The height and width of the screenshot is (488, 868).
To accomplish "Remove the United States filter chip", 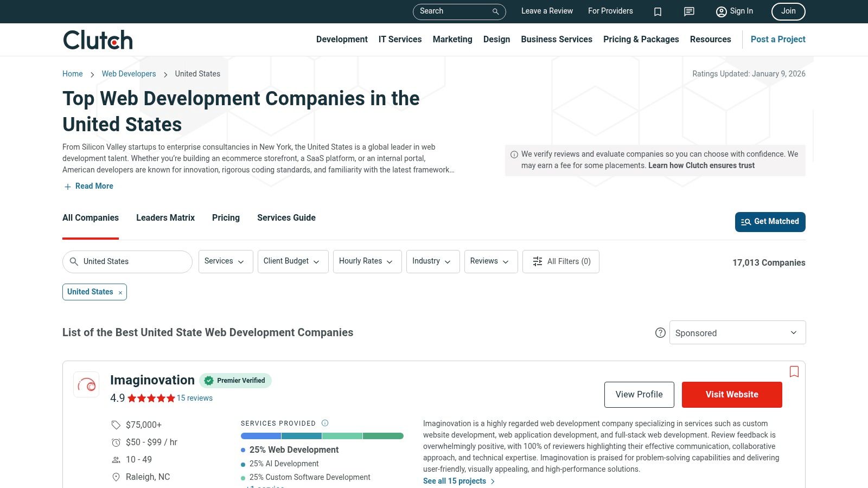I will [120, 293].
